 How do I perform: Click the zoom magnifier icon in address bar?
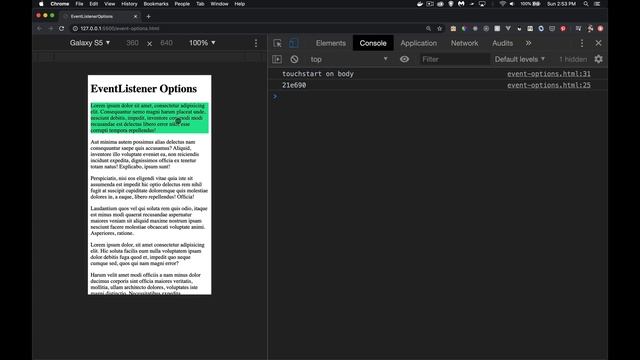coord(428,29)
